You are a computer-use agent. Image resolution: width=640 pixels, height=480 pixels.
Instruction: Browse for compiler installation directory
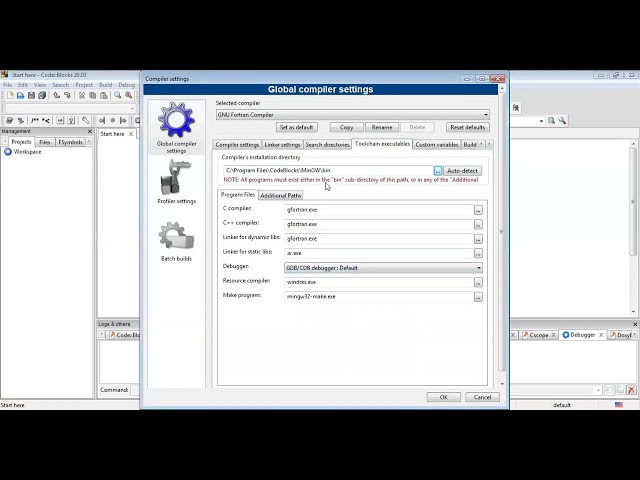point(438,171)
